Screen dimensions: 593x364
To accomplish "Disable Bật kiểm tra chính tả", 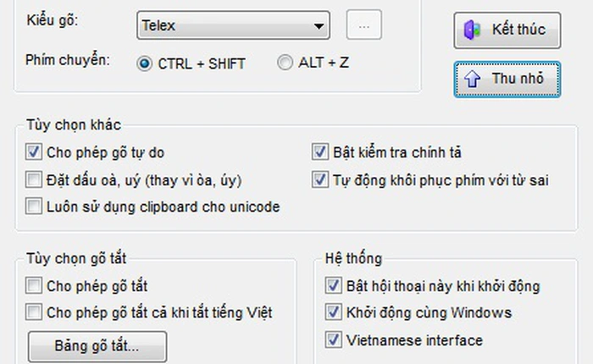I will tap(319, 153).
